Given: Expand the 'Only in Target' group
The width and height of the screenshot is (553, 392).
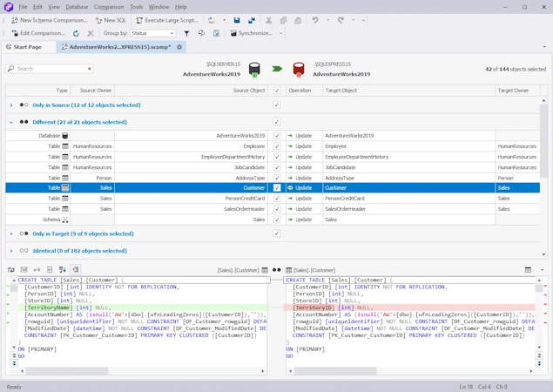Looking at the screenshot, I should [x=11, y=233].
